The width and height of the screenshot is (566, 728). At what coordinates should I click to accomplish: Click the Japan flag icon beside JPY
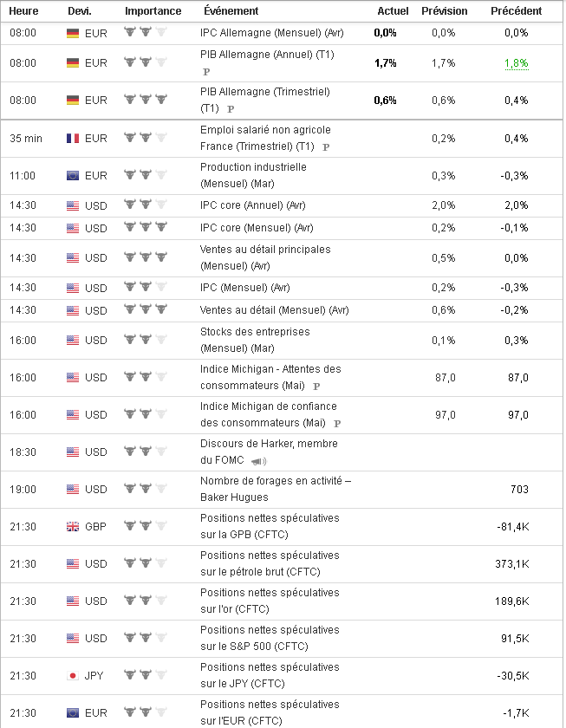(73, 675)
